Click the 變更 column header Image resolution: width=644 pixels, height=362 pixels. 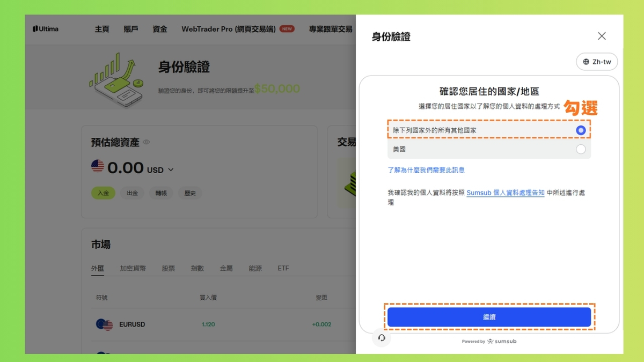[x=321, y=298]
